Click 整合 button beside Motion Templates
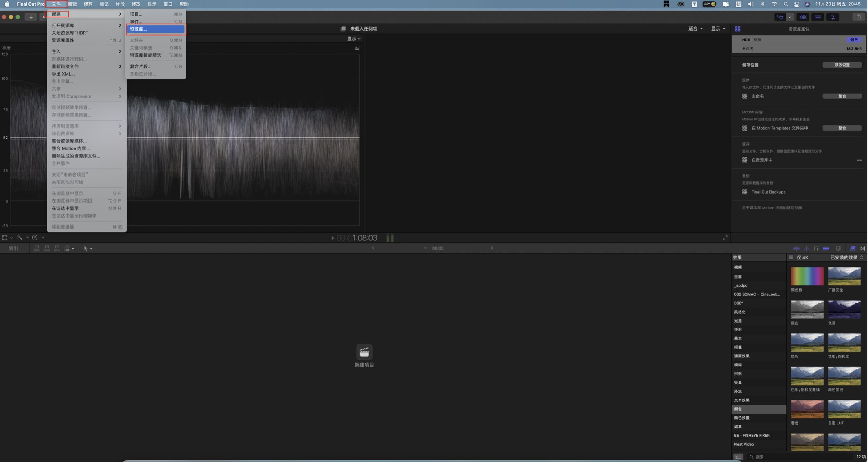868x462 pixels. click(842, 128)
